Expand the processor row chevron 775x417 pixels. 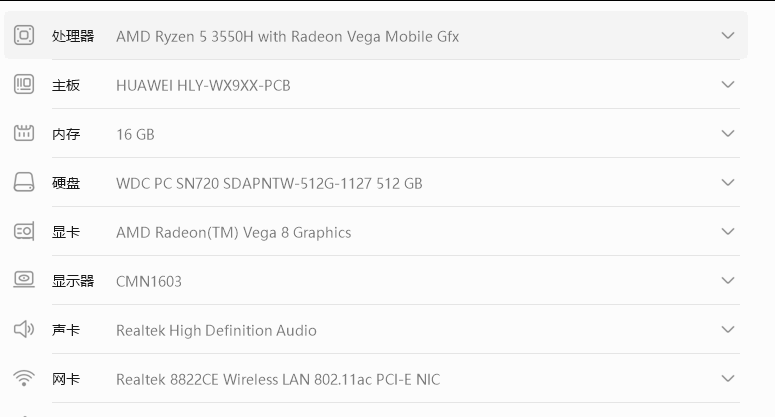tap(728, 36)
